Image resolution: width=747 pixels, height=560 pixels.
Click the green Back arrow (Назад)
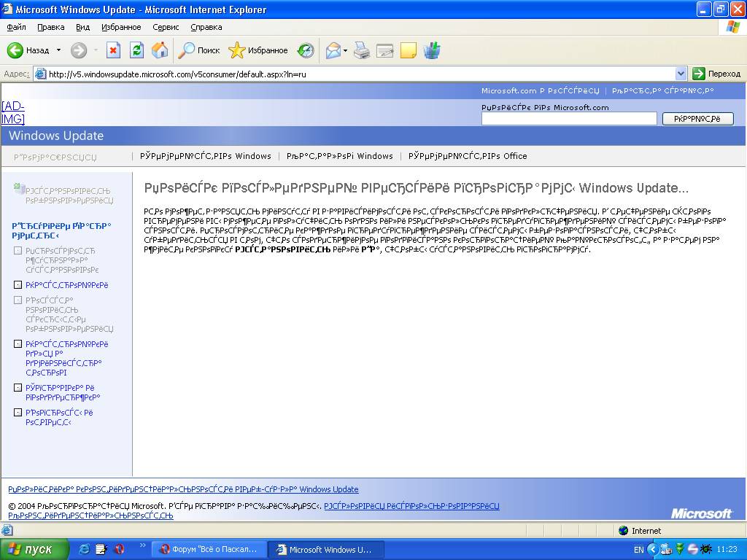click(x=15, y=50)
